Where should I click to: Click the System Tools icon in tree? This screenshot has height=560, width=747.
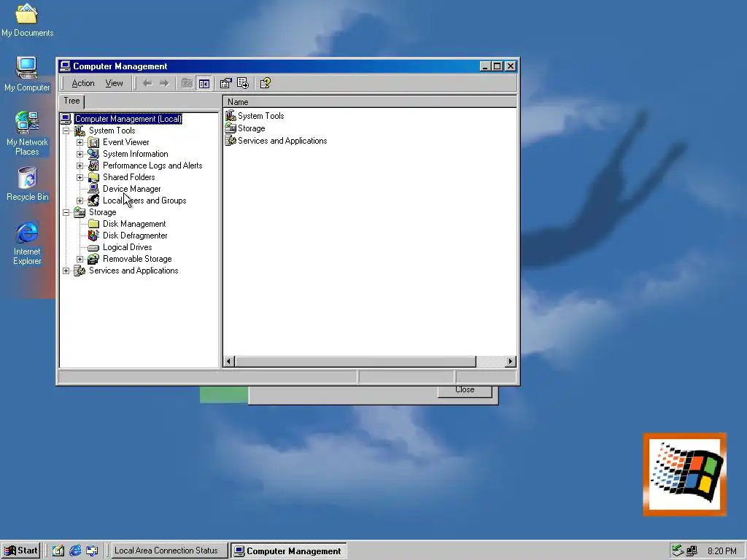click(80, 131)
